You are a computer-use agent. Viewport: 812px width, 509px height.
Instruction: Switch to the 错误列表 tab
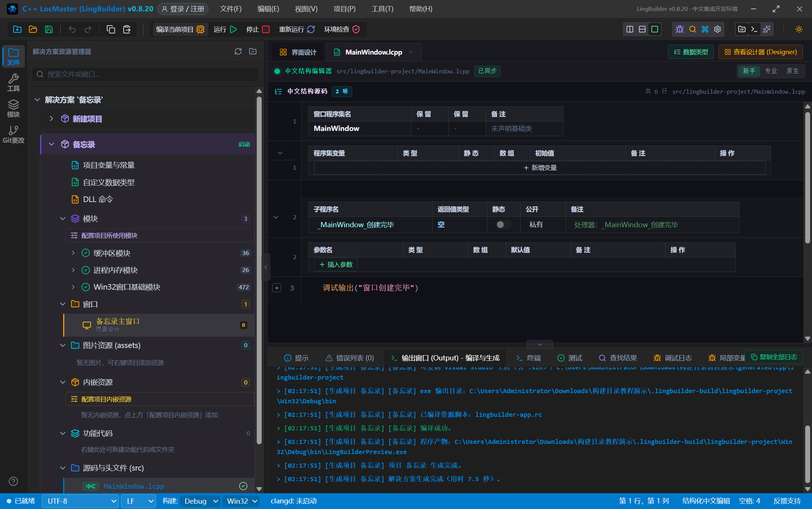pyautogui.click(x=350, y=358)
